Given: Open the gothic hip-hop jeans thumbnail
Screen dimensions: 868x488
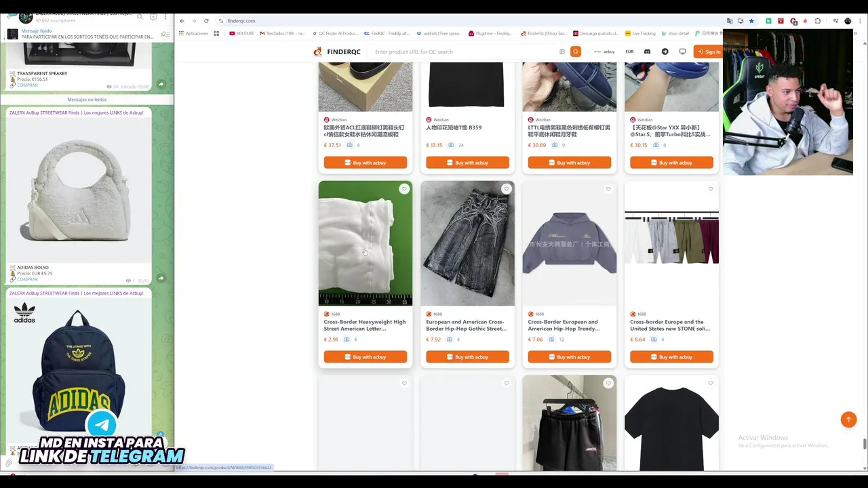Looking at the screenshot, I should point(467,243).
